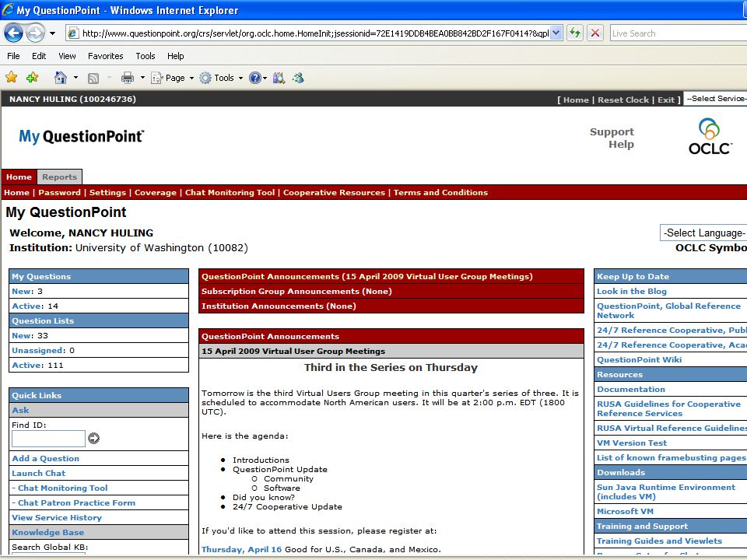The image size is (747, 560).
Task: Switch to the Reports tab
Action: click(x=60, y=177)
